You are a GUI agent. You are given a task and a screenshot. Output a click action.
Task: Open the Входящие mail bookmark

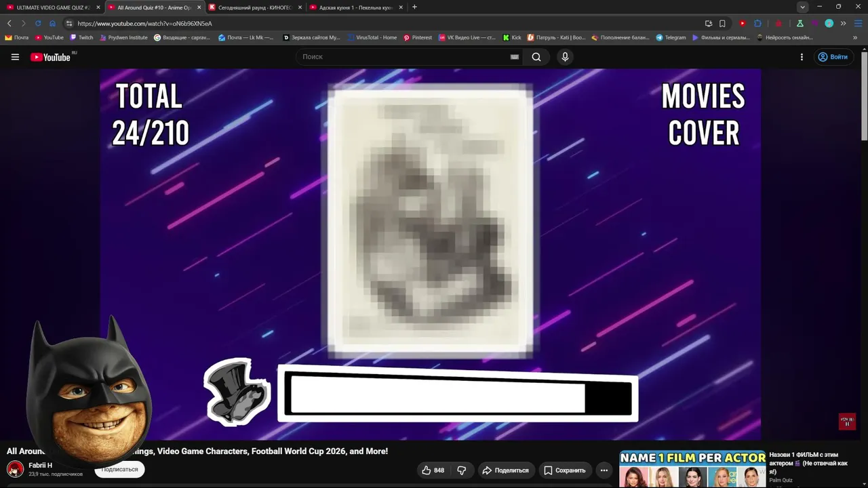[x=182, y=38]
